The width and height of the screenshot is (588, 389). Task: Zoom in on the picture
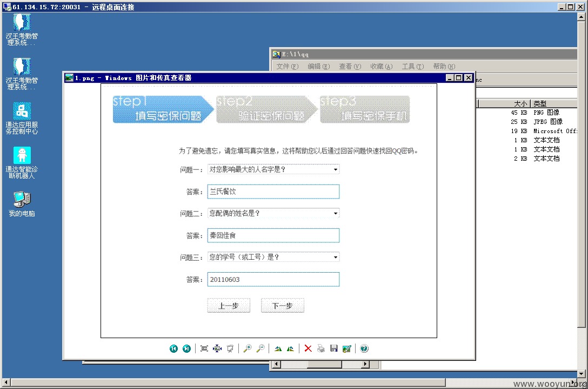[248, 349]
